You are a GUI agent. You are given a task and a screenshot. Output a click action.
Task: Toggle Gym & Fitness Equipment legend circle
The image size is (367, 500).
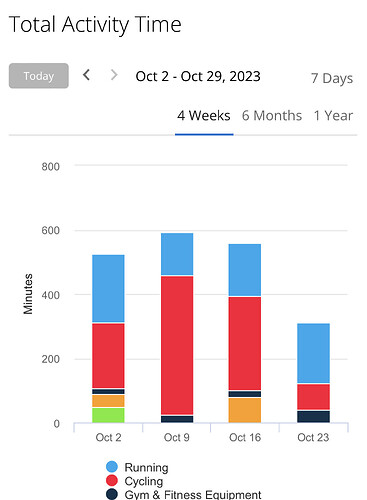(x=112, y=494)
